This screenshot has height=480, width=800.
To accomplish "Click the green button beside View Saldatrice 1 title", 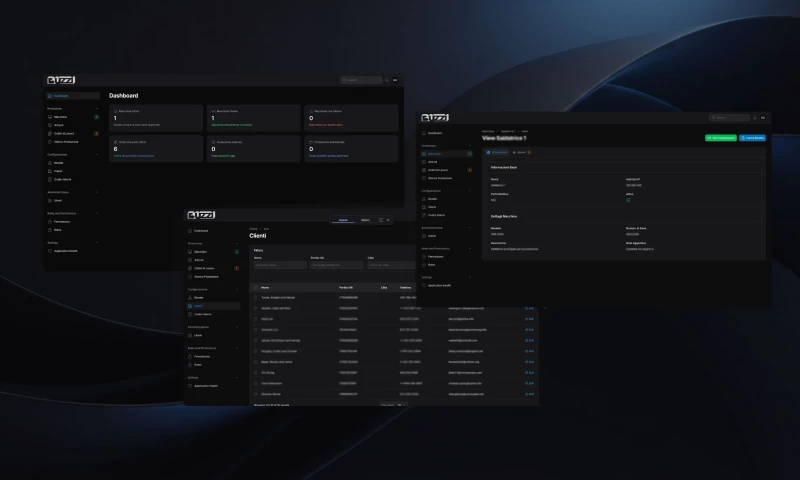I will [x=721, y=138].
